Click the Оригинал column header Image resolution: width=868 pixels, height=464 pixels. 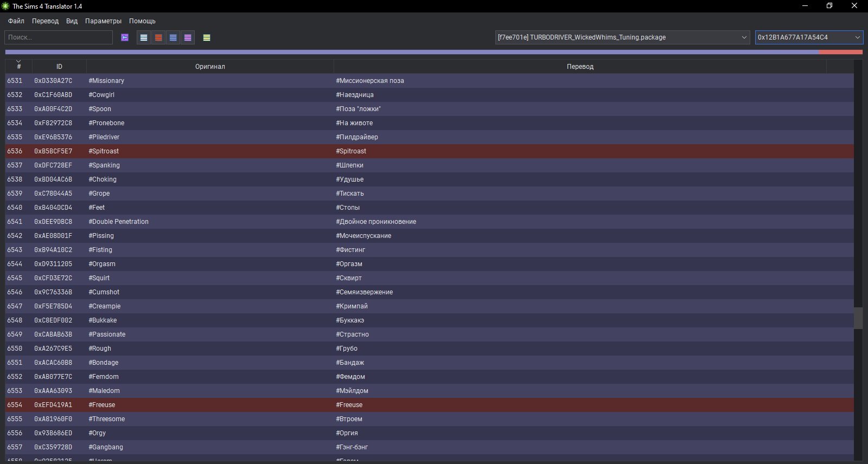pyautogui.click(x=210, y=66)
